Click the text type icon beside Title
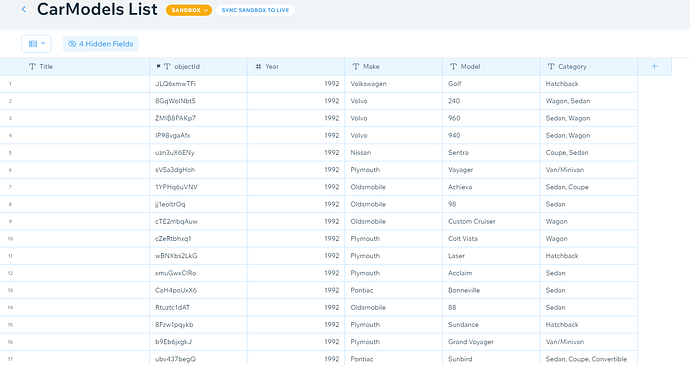Image resolution: width=690 pixels, height=365 pixels. pos(32,66)
